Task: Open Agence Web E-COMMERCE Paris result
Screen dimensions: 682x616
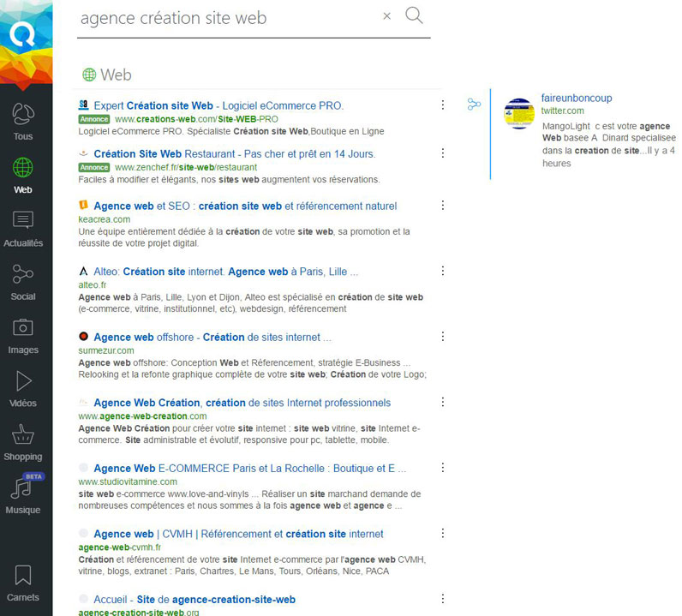Action: point(250,469)
